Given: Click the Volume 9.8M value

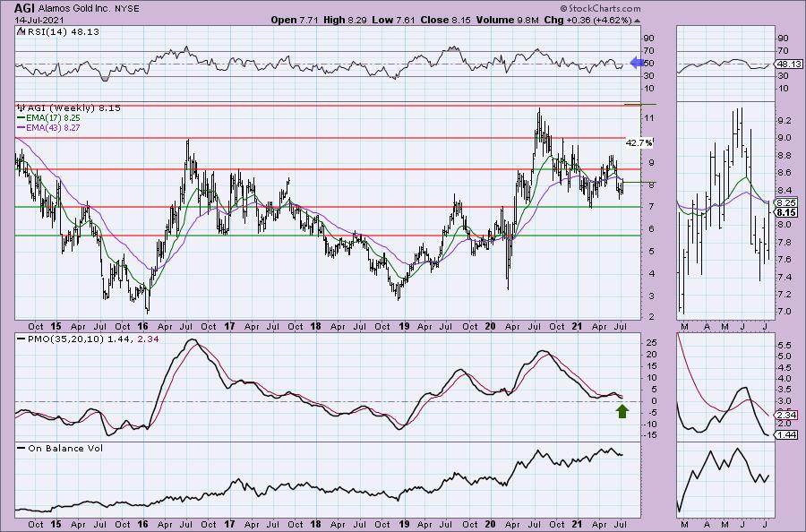Looking at the screenshot, I should [x=508, y=20].
